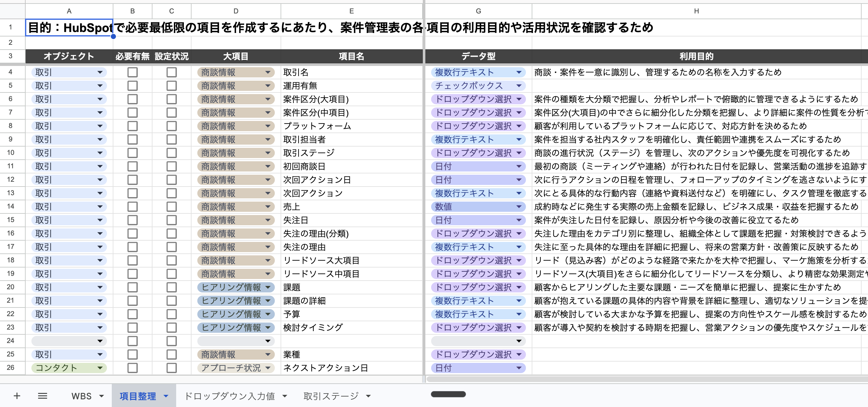
Task: Open the ドロップダウン入力値 tab options arrow
Action: (285, 396)
